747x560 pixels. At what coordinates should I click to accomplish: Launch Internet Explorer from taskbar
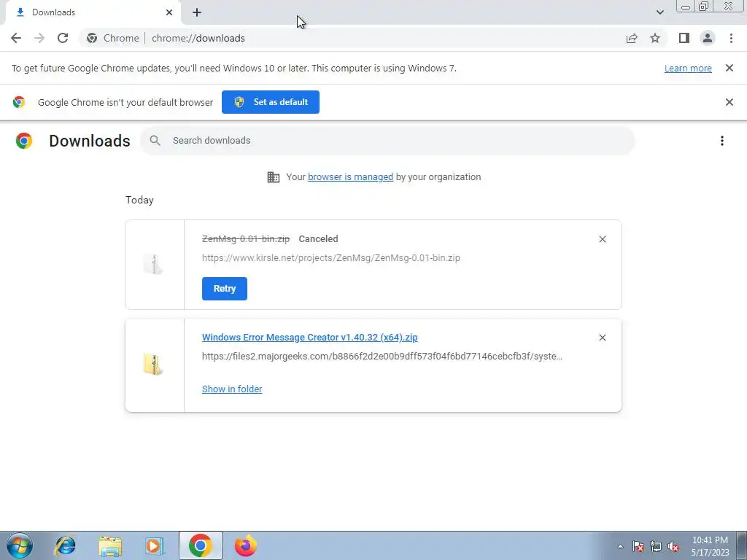click(x=65, y=545)
